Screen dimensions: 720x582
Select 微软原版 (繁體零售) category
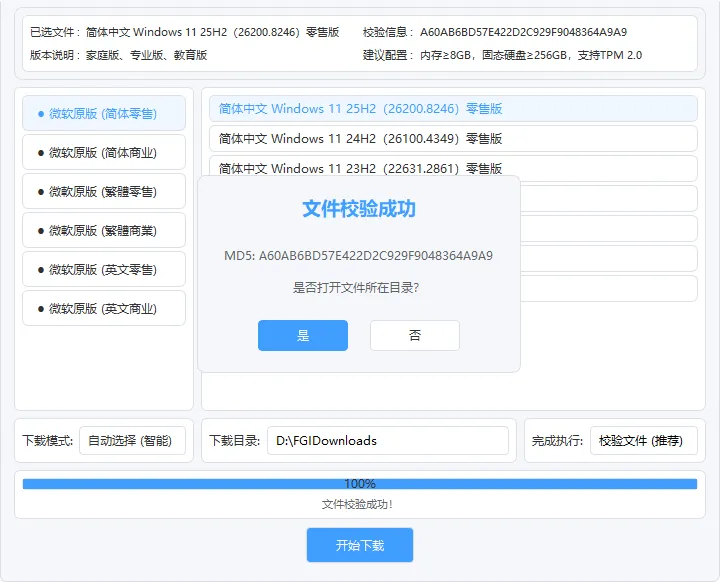click(104, 192)
